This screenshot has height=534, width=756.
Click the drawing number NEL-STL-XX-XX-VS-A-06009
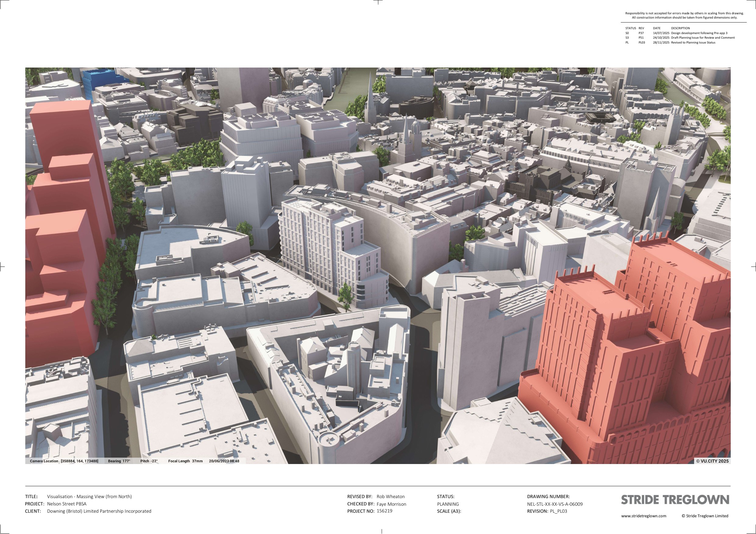point(555,504)
